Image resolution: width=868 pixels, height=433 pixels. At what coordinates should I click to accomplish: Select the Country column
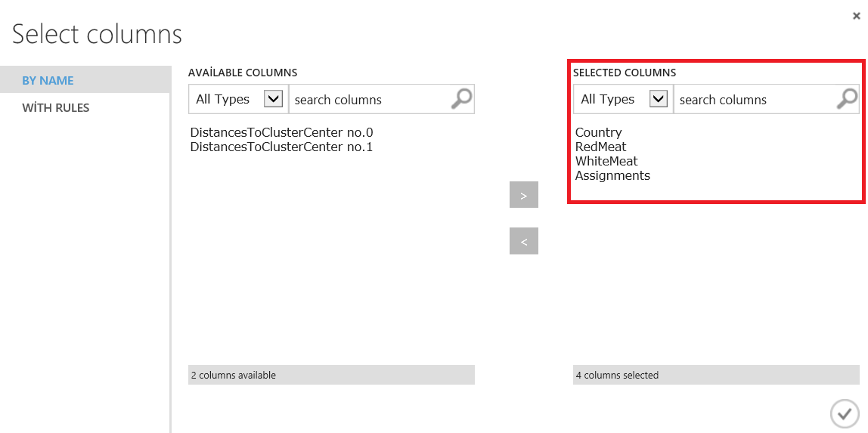[x=598, y=132]
